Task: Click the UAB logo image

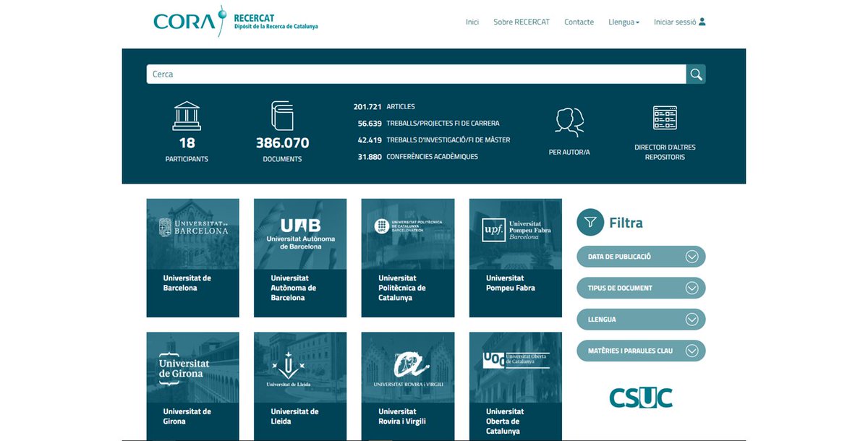Action: 300,234
